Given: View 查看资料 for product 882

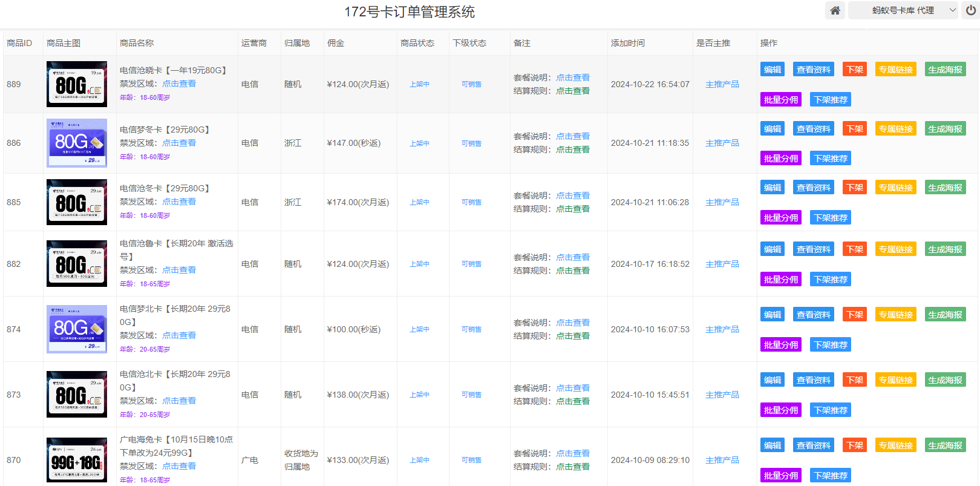Looking at the screenshot, I should [814, 249].
